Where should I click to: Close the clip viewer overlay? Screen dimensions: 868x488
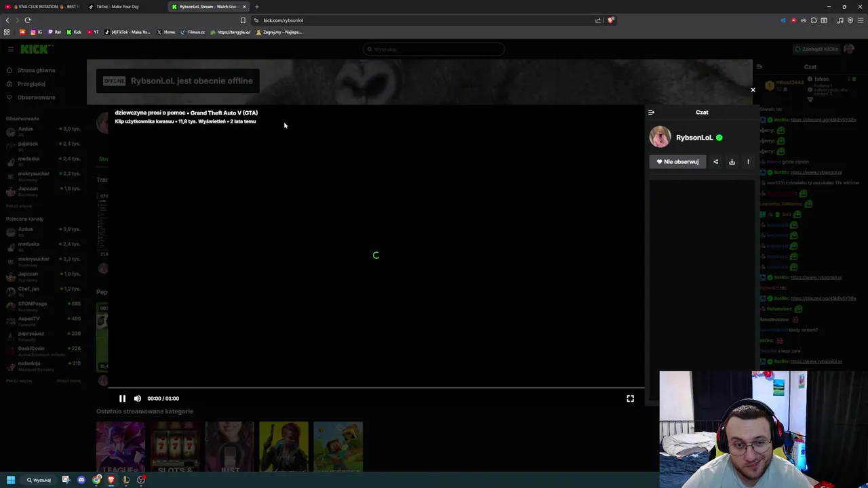pyautogui.click(x=753, y=89)
